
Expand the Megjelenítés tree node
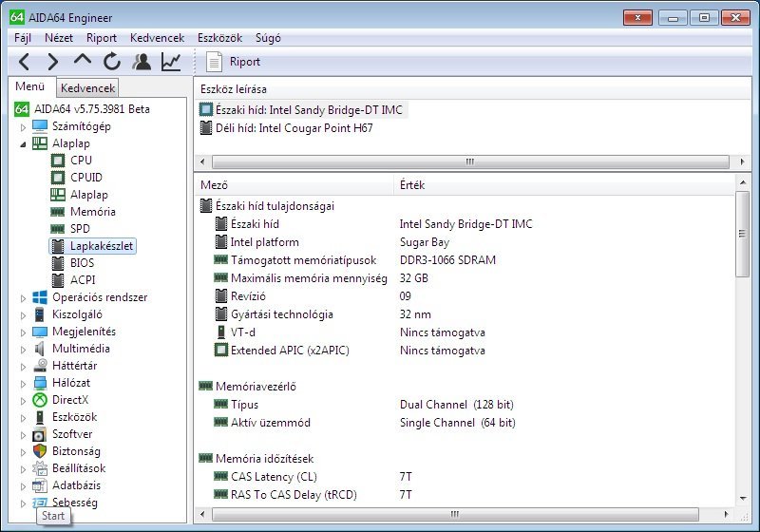point(23,332)
